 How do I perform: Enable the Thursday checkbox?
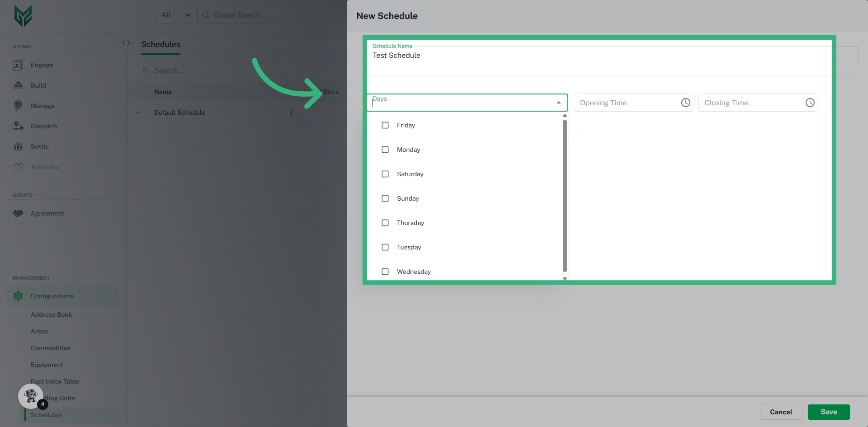click(x=385, y=223)
